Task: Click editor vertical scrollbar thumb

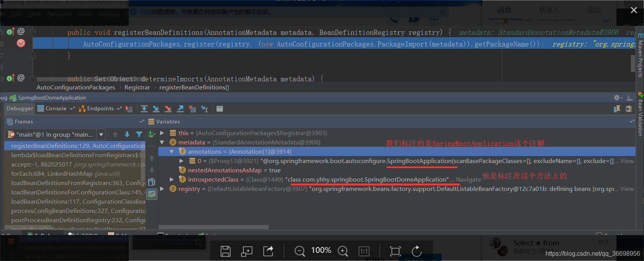Action: [x=633, y=64]
